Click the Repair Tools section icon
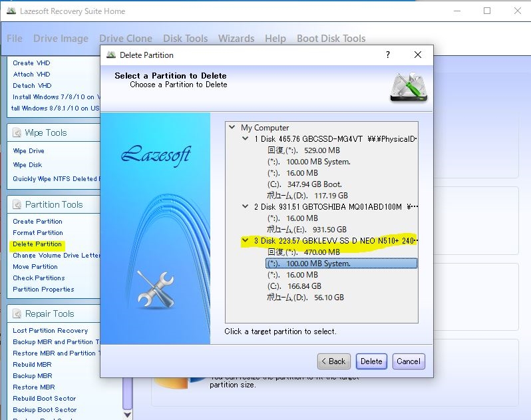Screen dimensions: 531x420 coord(17,314)
